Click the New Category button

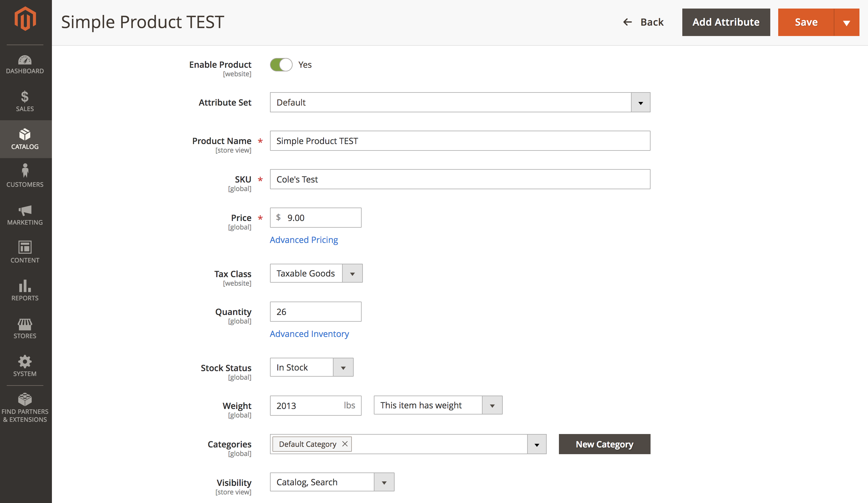click(x=604, y=444)
